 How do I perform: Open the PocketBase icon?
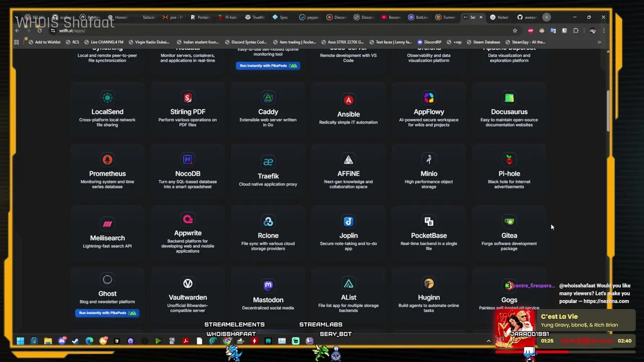429,221
